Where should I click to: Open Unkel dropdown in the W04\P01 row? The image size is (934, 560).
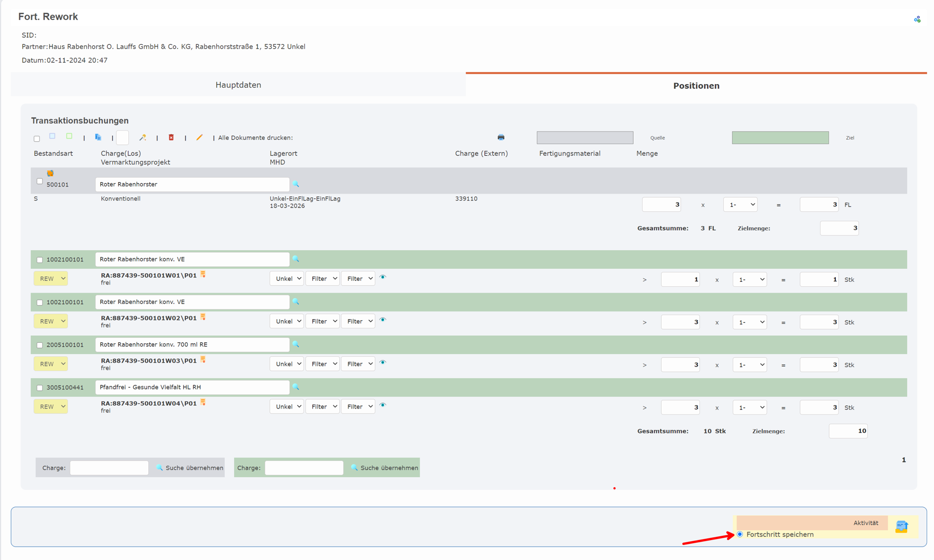coord(286,406)
